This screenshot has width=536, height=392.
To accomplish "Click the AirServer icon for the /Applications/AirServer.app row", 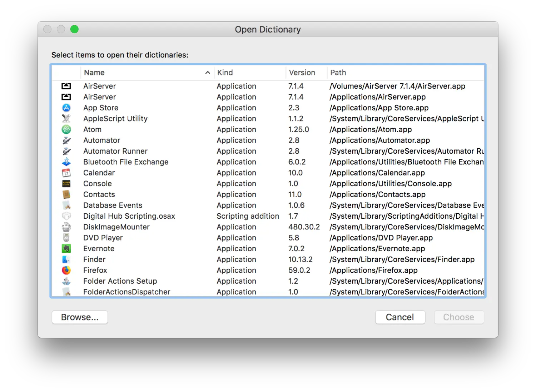I will pyautogui.click(x=66, y=97).
